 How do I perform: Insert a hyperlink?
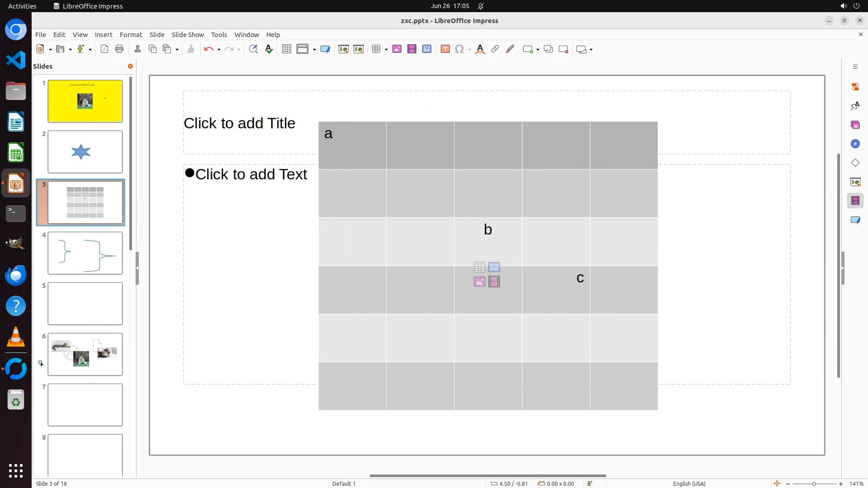pyautogui.click(x=495, y=49)
